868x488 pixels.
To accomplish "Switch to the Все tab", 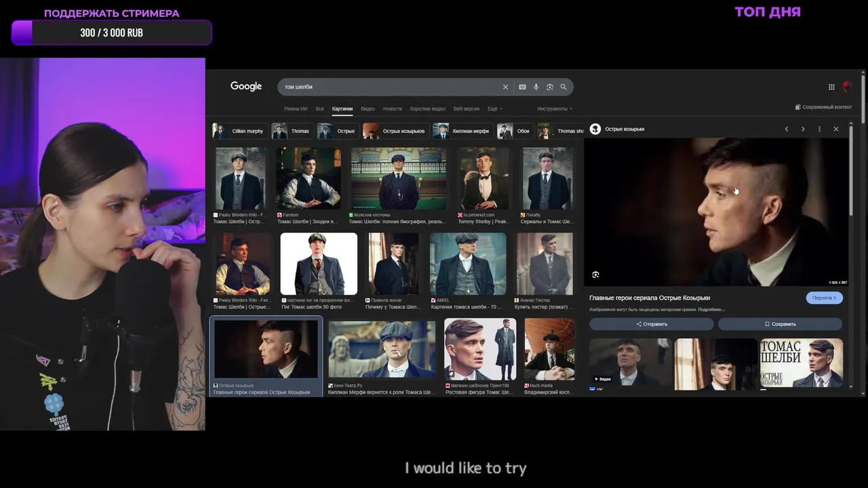I will point(319,108).
